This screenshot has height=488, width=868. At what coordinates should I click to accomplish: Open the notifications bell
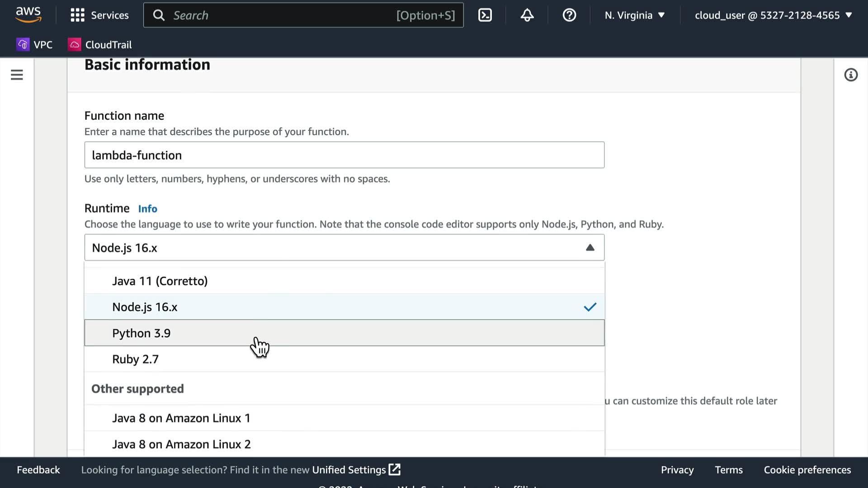[x=527, y=15]
